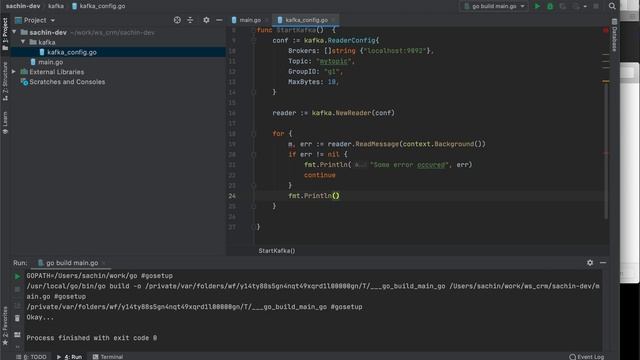Open more run actions dropdown arrow
The image size is (640, 360).
[x=585, y=6]
